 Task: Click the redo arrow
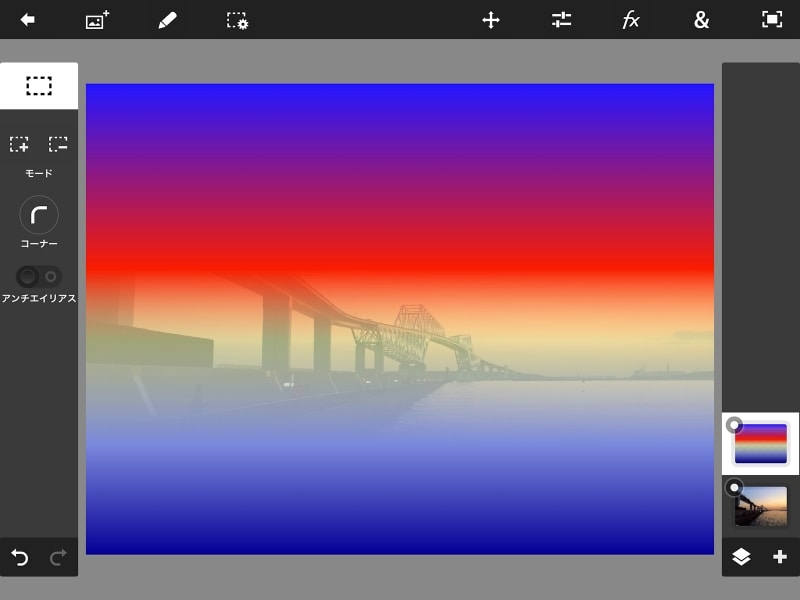coord(58,557)
